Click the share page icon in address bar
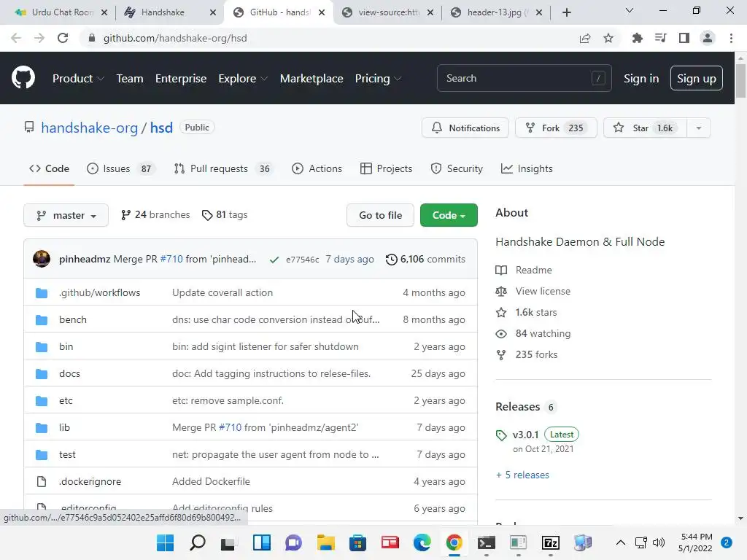Image resolution: width=747 pixels, height=560 pixels. (x=585, y=38)
